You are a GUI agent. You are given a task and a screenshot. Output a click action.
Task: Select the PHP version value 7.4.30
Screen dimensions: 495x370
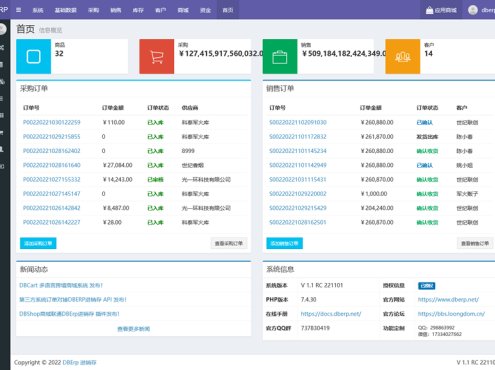(308, 300)
